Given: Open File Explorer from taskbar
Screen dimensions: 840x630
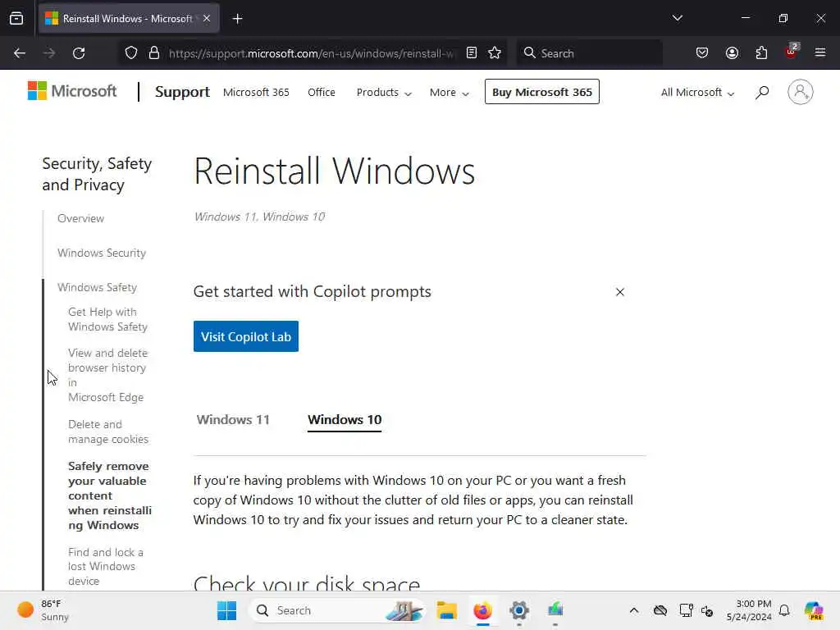Looking at the screenshot, I should click(x=446, y=610).
